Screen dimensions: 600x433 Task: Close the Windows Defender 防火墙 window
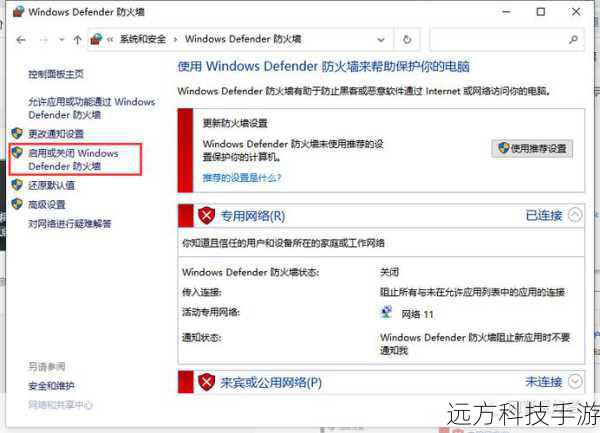(576, 12)
